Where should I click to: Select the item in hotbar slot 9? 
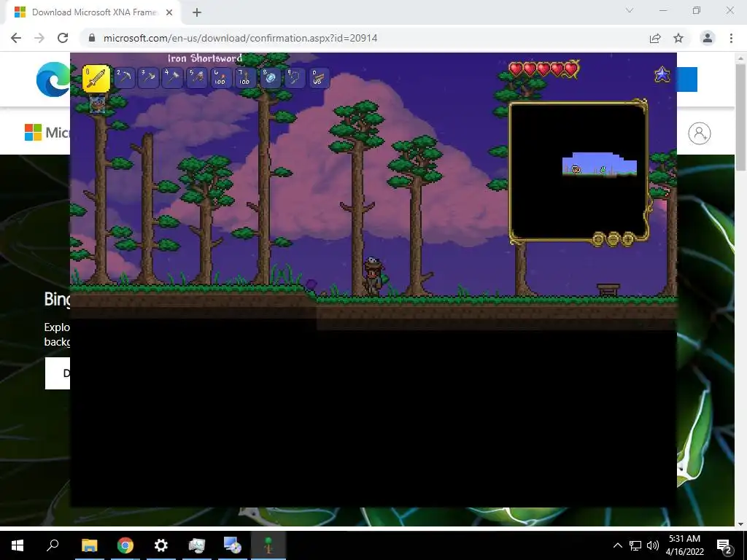294,77
